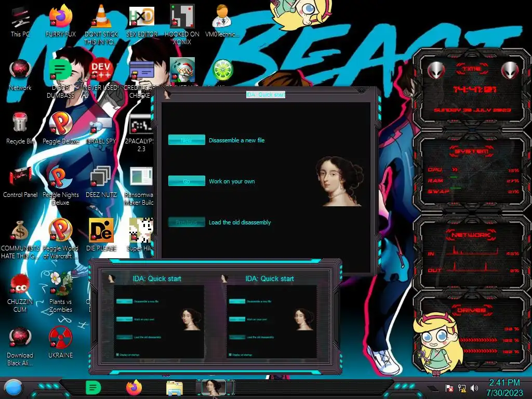Click the left alien head in TIME widget
The height and width of the screenshot is (399, 532).
[436, 70]
